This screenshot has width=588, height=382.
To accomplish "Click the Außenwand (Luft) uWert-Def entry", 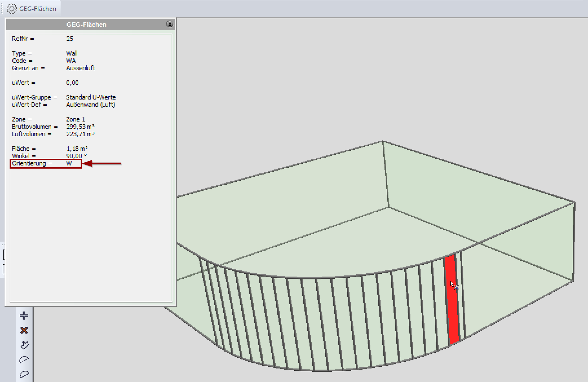I will pos(90,105).
